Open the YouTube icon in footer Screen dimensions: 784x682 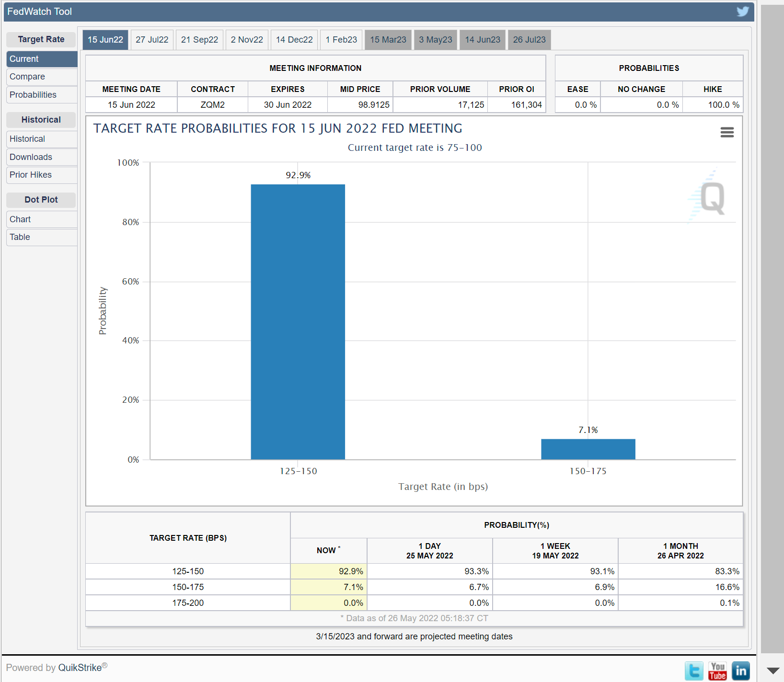pyautogui.click(x=717, y=671)
